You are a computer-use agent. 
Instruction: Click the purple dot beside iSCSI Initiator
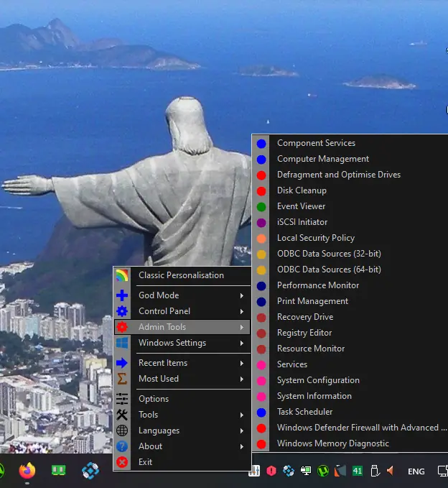tap(261, 223)
